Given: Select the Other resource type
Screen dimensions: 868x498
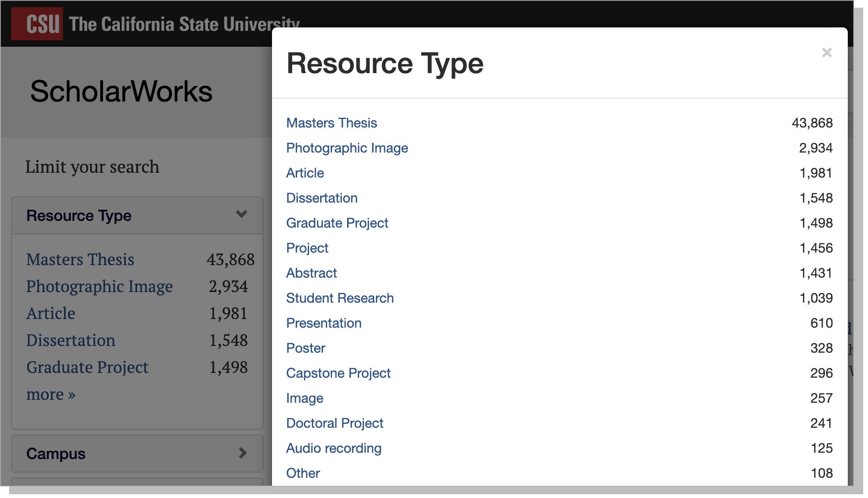Looking at the screenshot, I should [302, 473].
